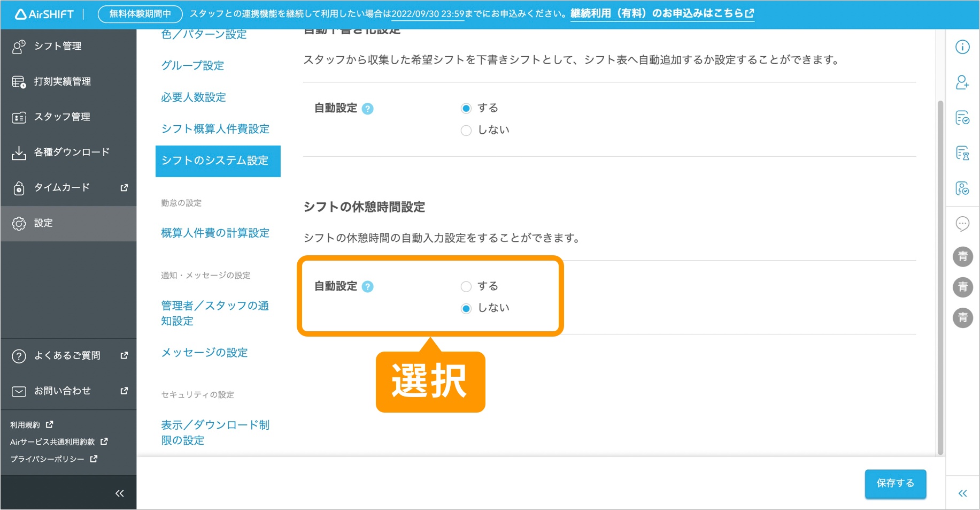Open the グループ設定 menu item
980x510 pixels.
pos(192,65)
